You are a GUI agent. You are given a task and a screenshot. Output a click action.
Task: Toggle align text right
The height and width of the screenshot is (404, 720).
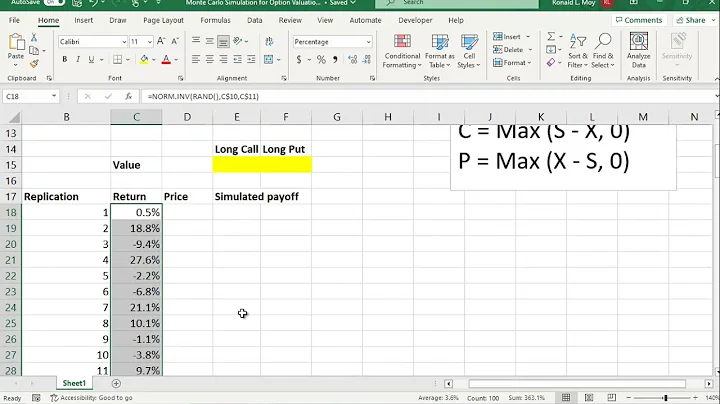(x=223, y=59)
